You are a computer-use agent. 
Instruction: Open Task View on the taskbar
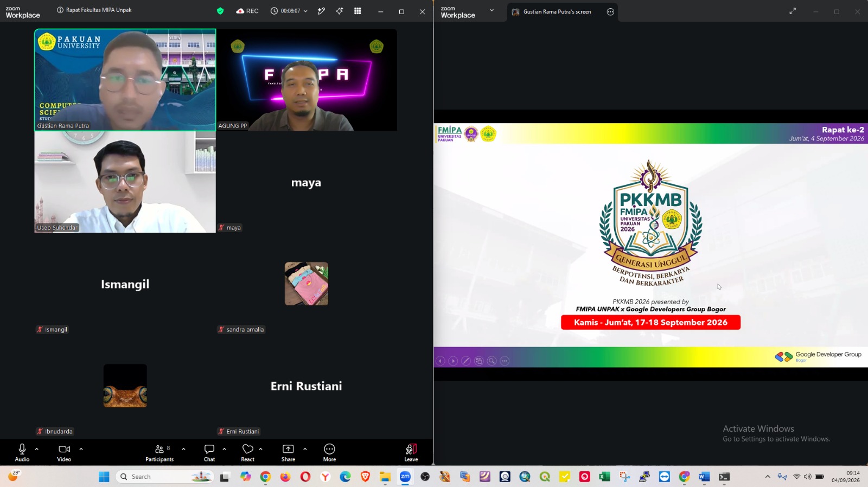tap(225, 477)
